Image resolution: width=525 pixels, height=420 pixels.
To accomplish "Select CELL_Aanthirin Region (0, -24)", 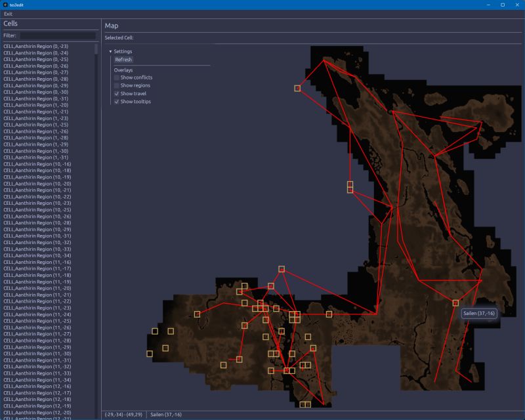I will pyautogui.click(x=36, y=53).
